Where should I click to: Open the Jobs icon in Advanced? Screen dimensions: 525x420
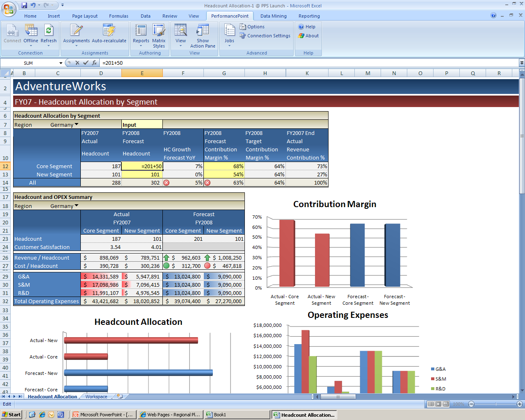[229, 30]
